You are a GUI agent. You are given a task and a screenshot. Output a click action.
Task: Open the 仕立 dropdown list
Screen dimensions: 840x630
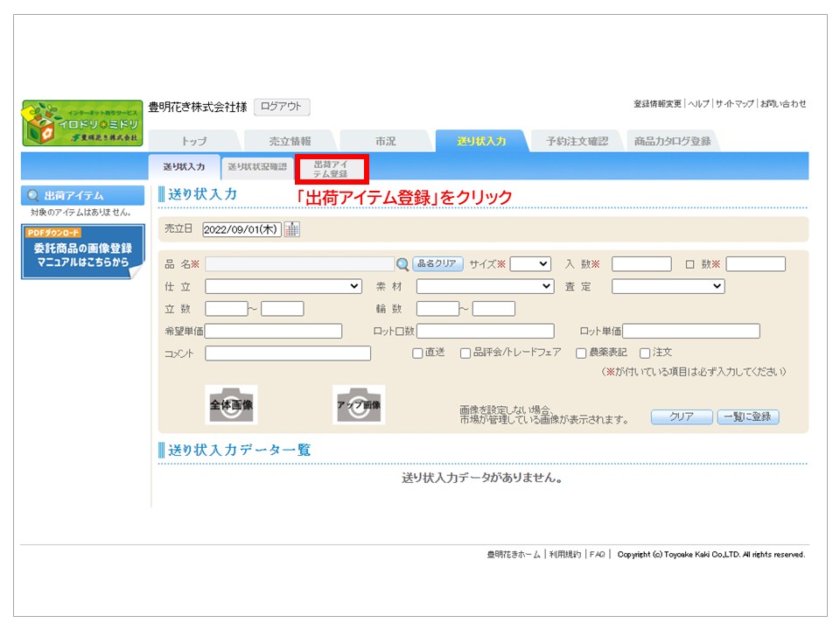point(283,286)
